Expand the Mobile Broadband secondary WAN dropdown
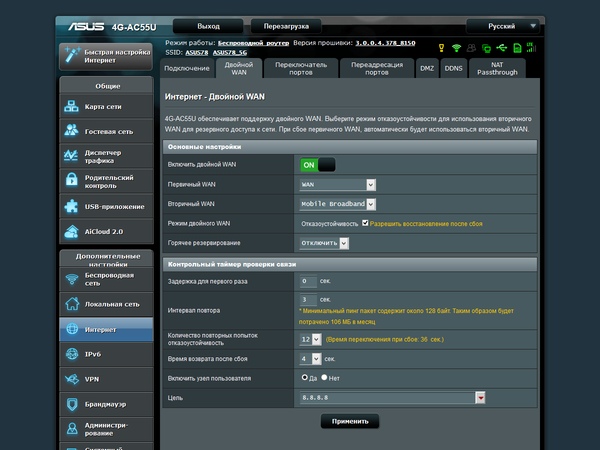 coord(338,204)
